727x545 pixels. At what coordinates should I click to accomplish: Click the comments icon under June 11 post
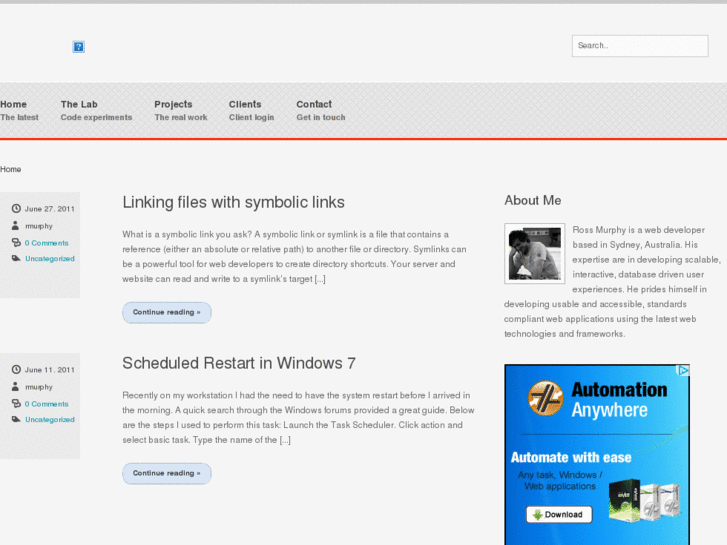point(16,404)
